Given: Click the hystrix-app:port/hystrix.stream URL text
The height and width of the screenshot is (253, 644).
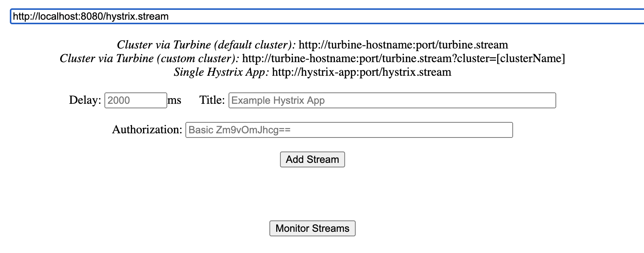Looking at the screenshot, I should [x=362, y=72].
